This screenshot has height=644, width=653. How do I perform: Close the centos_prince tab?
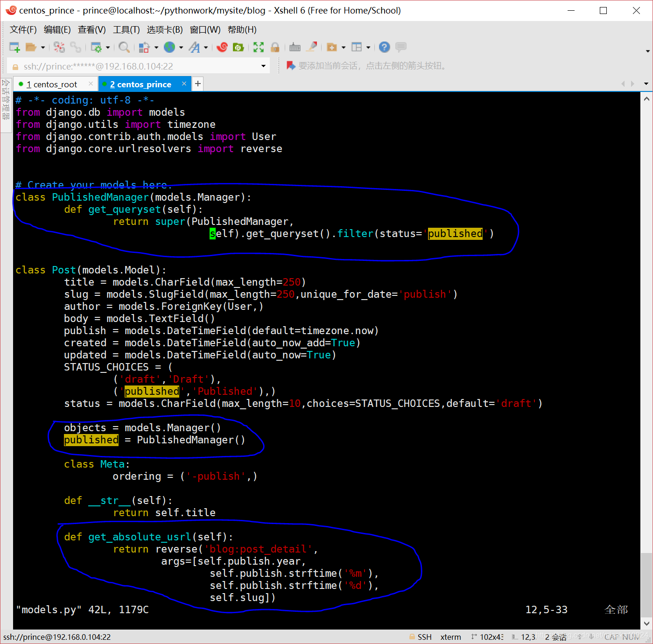coord(184,84)
